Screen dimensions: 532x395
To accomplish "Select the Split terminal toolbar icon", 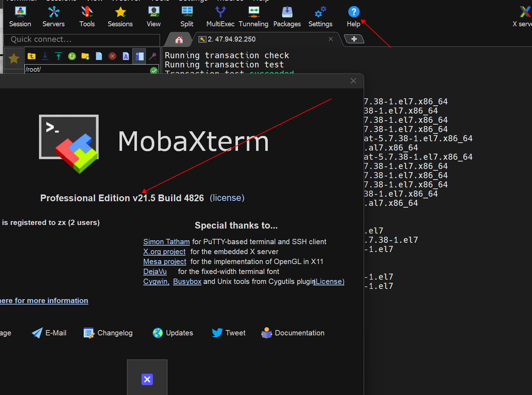I will [187, 17].
